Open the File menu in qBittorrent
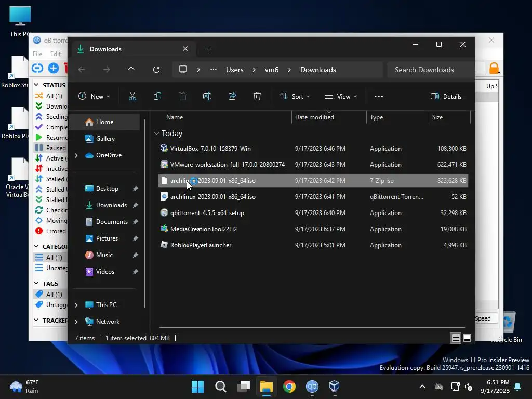The height and width of the screenshot is (399, 532). [37, 54]
